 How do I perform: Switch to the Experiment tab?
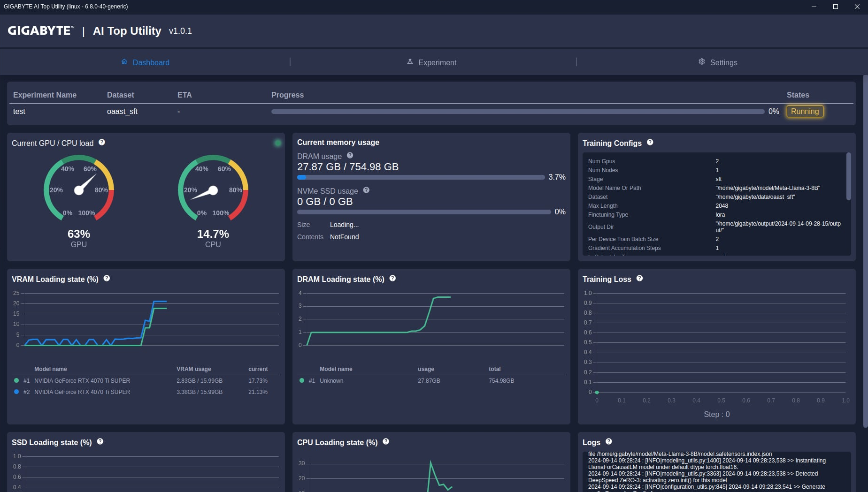[431, 62]
